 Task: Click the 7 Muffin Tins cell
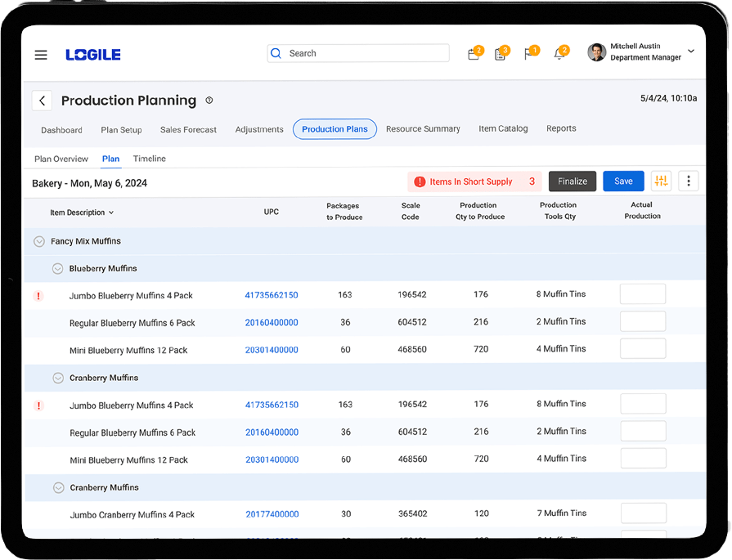pyautogui.click(x=562, y=513)
